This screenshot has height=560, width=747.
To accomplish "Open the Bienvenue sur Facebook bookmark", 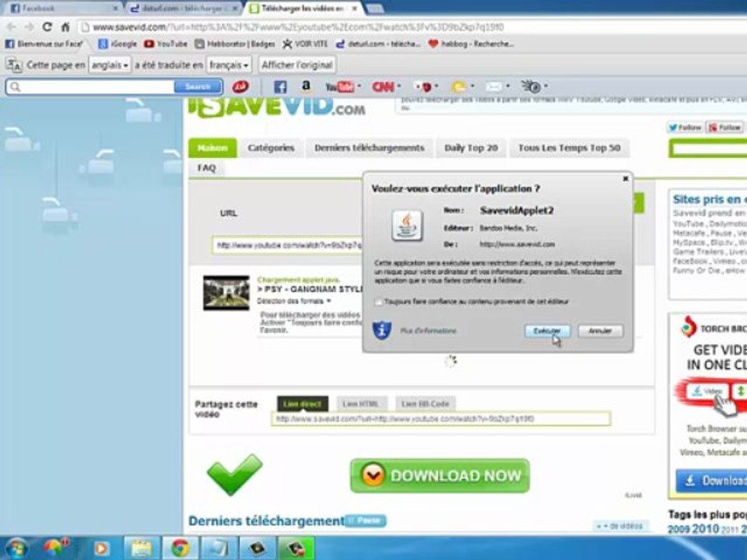I will [x=44, y=44].
